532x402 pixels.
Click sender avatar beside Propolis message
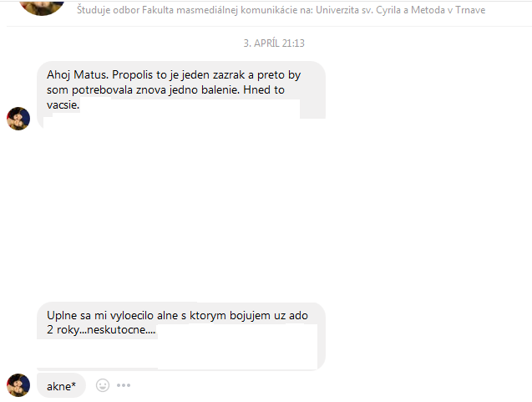pos(18,119)
